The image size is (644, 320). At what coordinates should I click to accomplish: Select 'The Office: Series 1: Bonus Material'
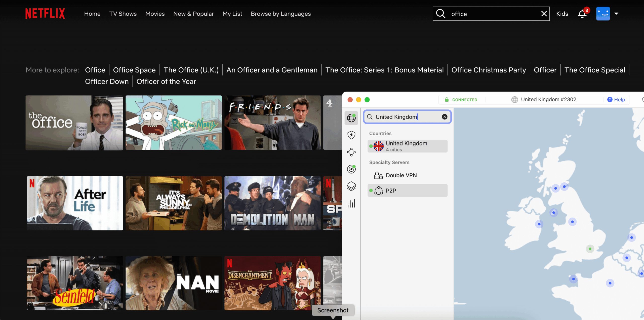(385, 70)
